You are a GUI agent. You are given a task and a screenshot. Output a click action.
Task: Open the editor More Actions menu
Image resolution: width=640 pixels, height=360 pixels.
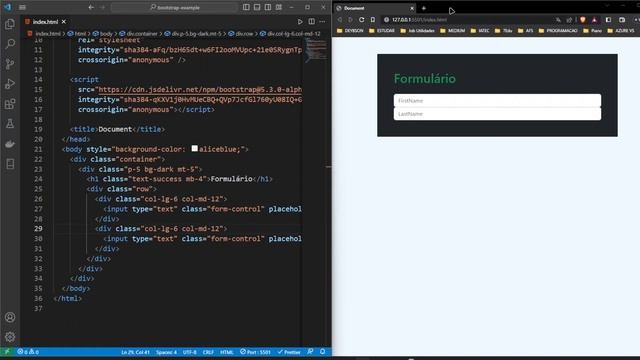322,22
